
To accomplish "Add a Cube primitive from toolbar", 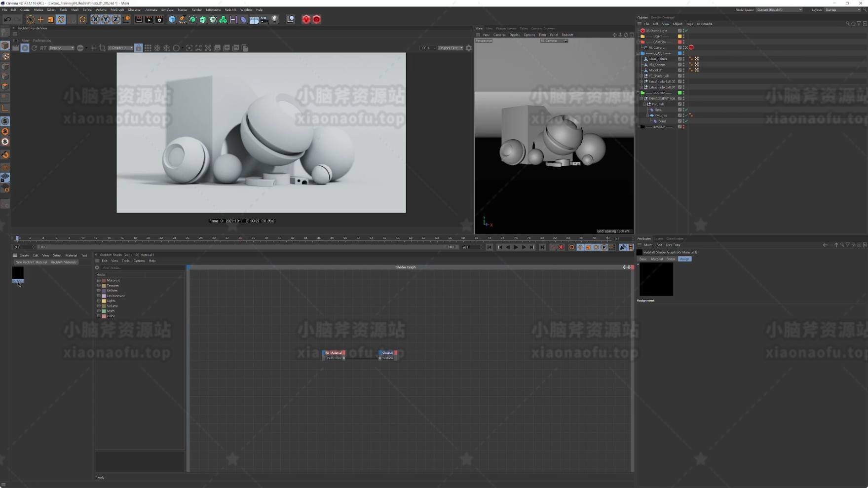I will tap(172, 20).
